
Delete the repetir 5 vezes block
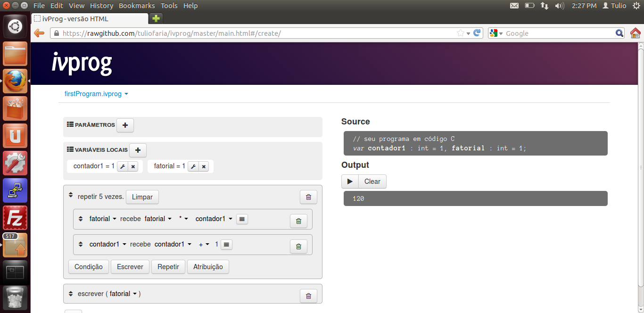308,197
